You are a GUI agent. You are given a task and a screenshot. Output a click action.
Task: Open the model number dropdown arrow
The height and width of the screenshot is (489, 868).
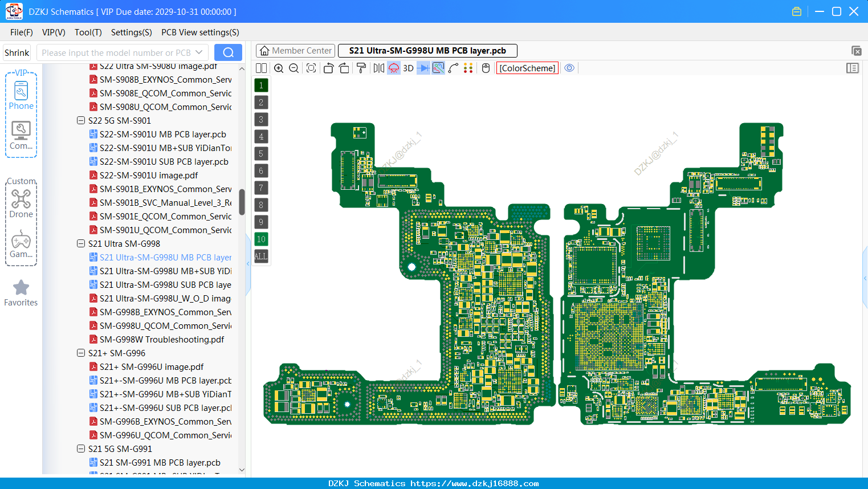point(199,52)
